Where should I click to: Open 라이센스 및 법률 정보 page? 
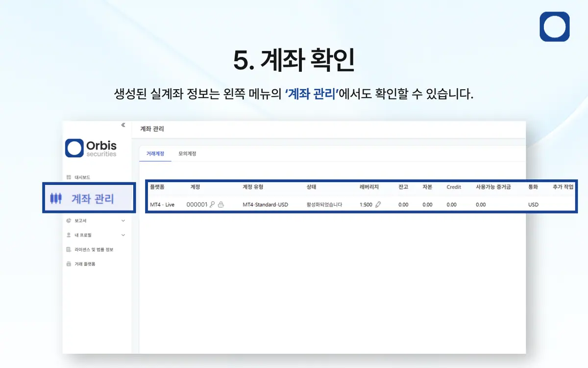pyautogui.click(x=94, y=249)
